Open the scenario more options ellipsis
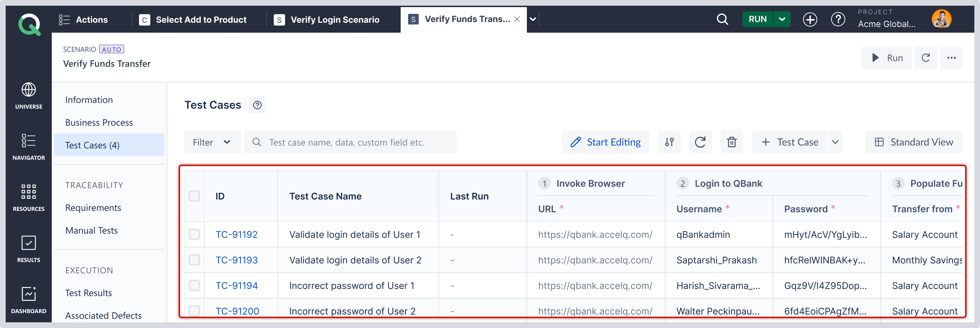Screen dimensions: 980x328 [951, 58]
